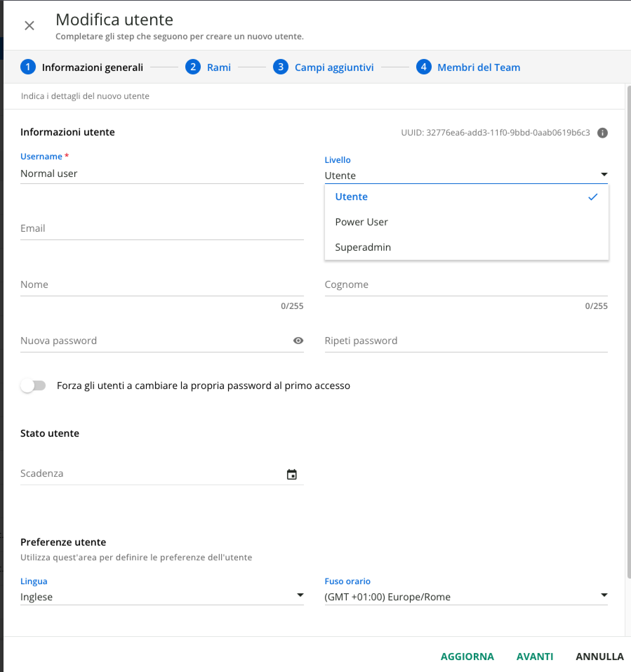Click the step 2 number circle

[x=193, y=67]
